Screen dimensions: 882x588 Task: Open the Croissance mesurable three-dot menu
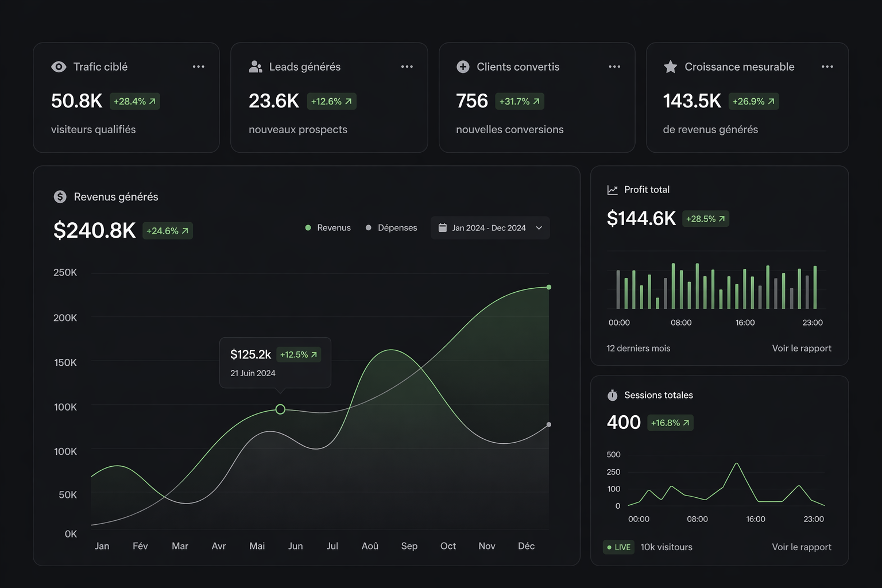point(827,67)
